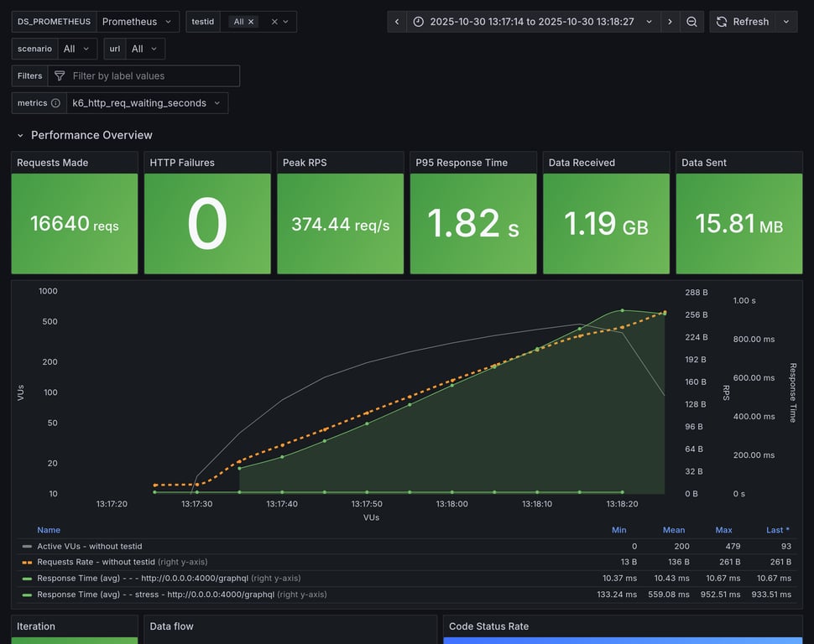Shift time range forward with right arrow
The height and width of the screenshot is (644, 814).
pos(670,22)
